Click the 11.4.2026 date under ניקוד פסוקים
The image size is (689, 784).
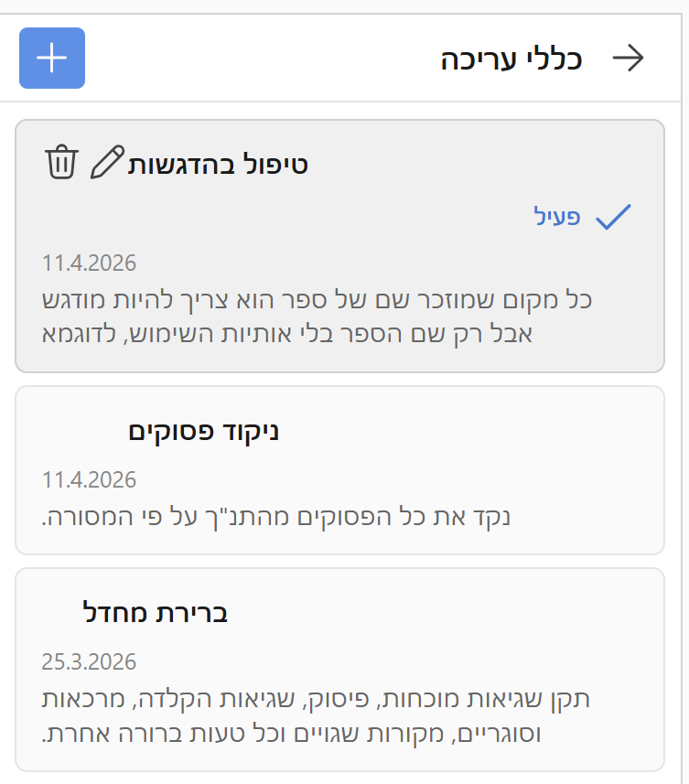(x=89, y=479)
